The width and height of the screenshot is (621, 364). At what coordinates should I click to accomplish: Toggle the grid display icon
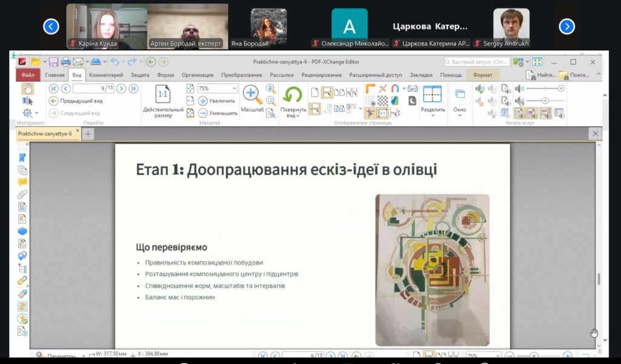click(370, 101)
